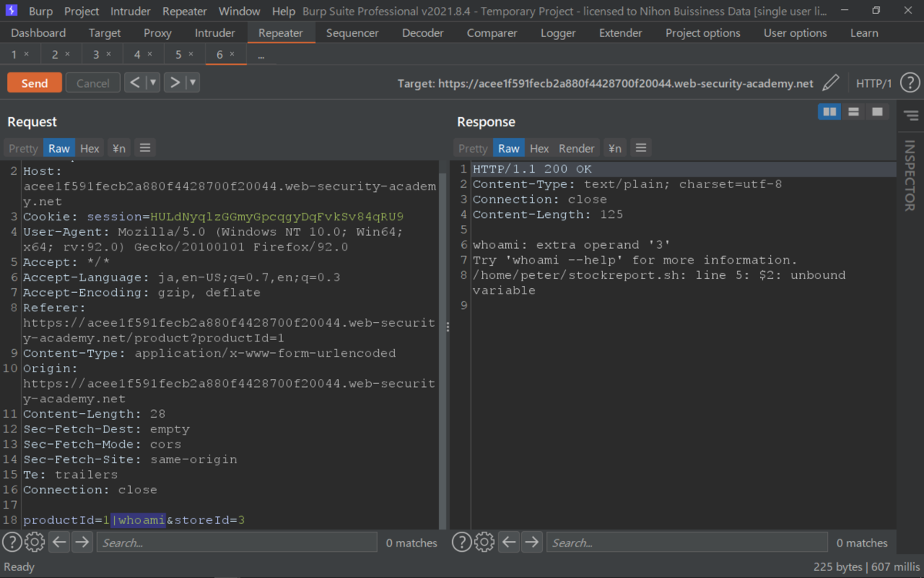Screen dimensions: 924x578
Task: Open the back history dropdown arrow
Action: [x=152, y=82]
